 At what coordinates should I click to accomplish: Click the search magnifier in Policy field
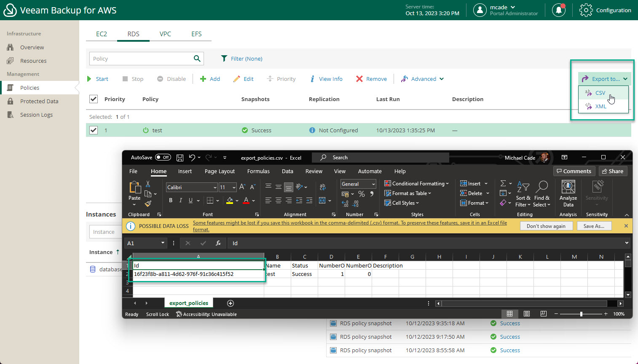pos(197,59)
